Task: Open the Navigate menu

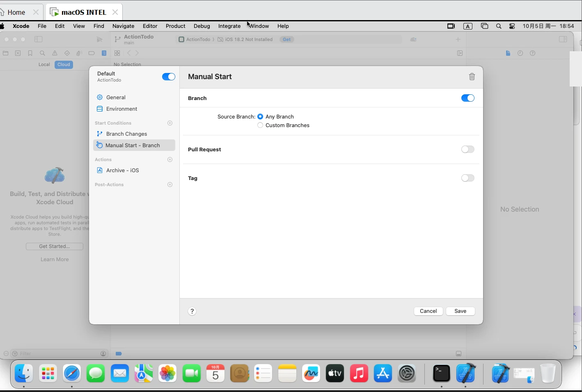Action: (124, 26)
